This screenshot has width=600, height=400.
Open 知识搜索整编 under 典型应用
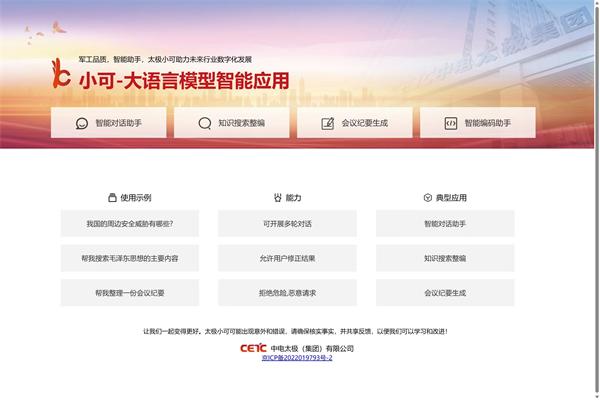[445, 258]
